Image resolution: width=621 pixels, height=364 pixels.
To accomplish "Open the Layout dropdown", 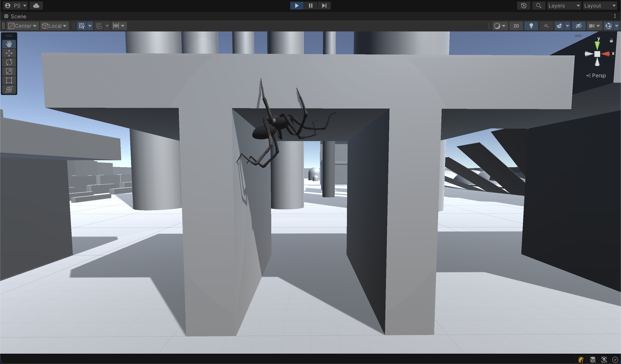I will 600,5.
